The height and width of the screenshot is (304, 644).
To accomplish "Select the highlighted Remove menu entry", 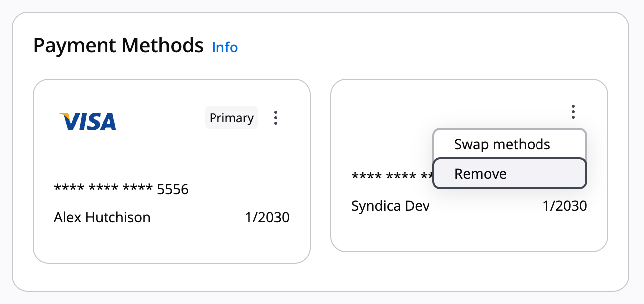I will click(x=480, y=174).
